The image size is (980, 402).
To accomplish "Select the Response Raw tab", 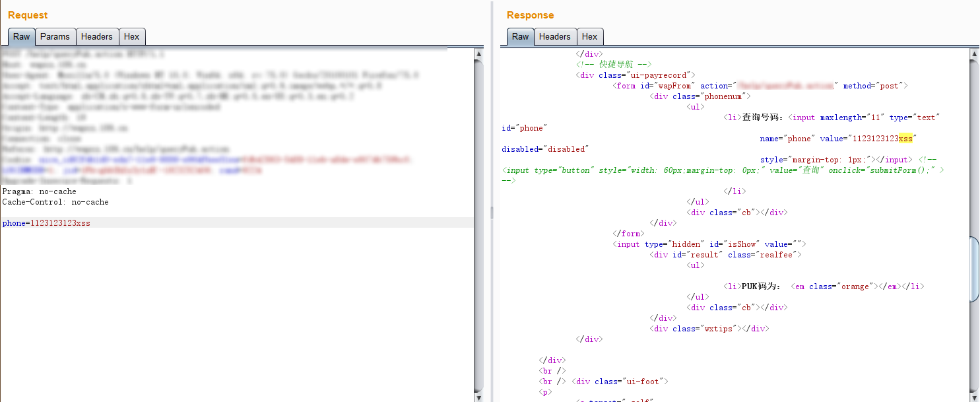I will pyautogui.click(x=520, y=37).
